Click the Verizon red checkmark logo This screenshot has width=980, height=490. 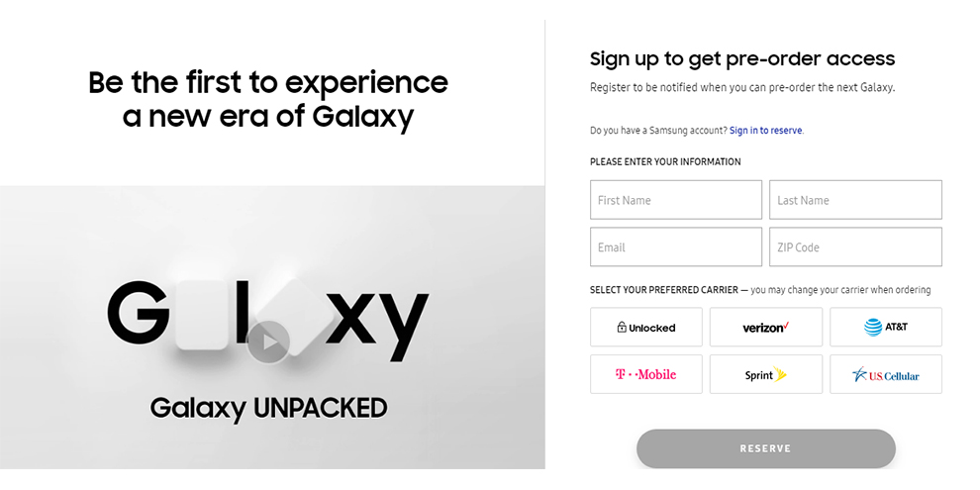coord(786,325)
